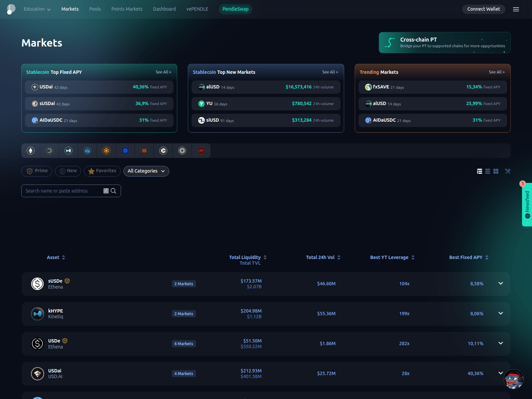
Task: Open the Points Markets tab
Action: point(127,9)
